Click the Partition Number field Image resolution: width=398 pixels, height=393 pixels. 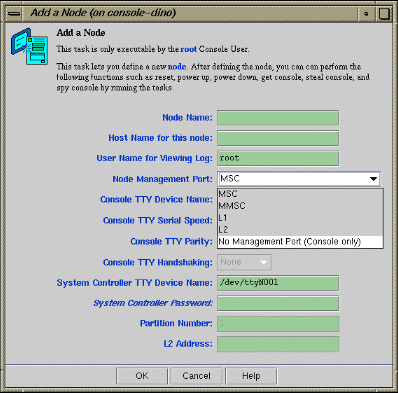(x=278, y=324)
